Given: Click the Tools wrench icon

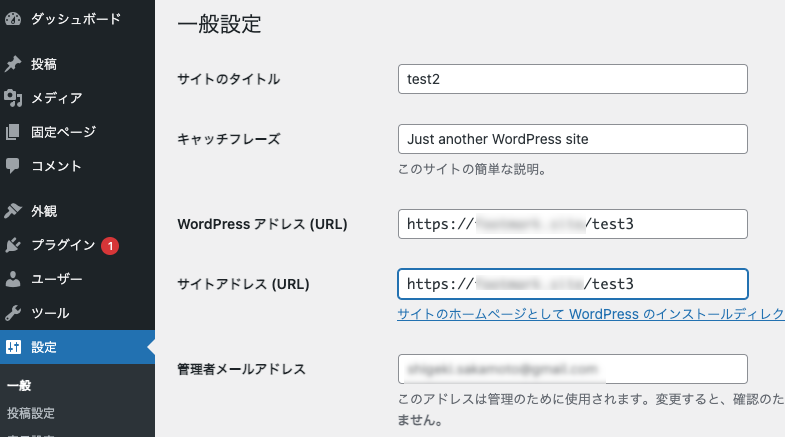Looking at the screenshot, I should pos(13,313).
